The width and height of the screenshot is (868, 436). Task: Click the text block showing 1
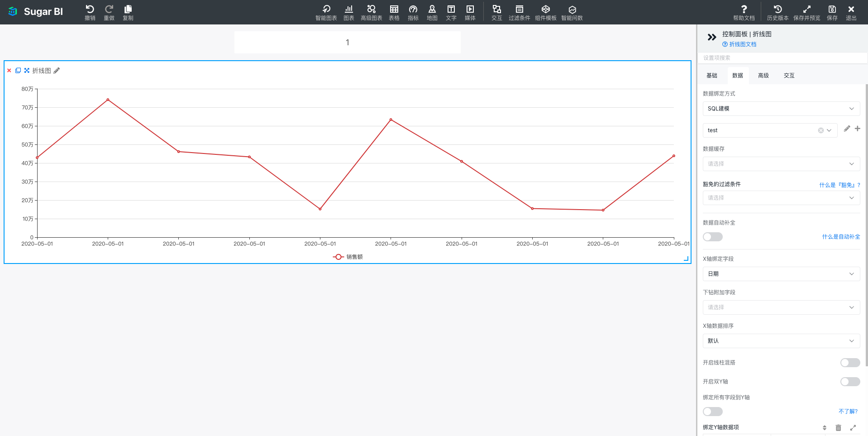click(x=348, y=43)
